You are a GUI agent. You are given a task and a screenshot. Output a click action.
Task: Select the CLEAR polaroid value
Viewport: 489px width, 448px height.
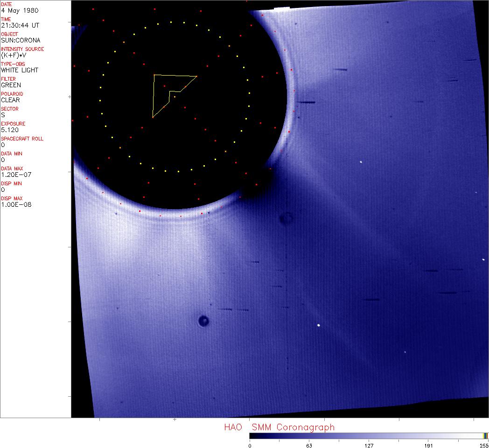(10, 100)
